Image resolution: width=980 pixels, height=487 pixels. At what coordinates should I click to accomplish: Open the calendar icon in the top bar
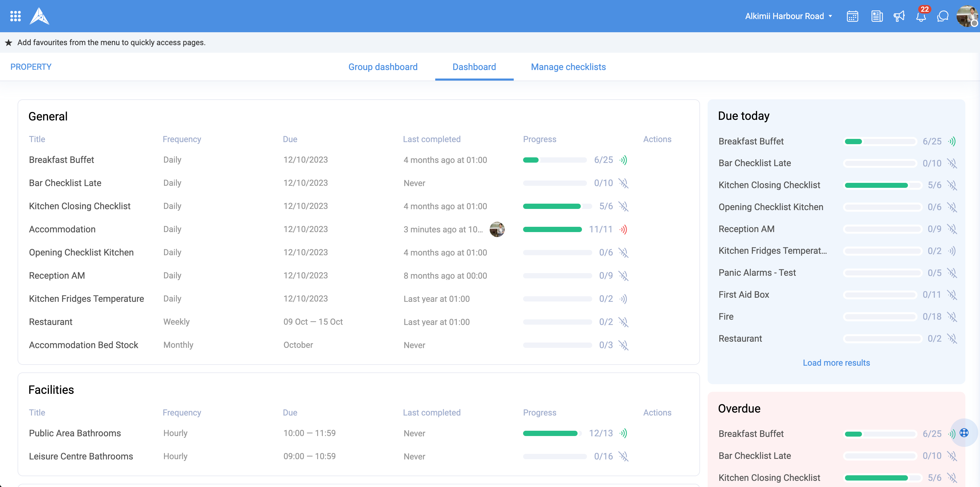852,16
